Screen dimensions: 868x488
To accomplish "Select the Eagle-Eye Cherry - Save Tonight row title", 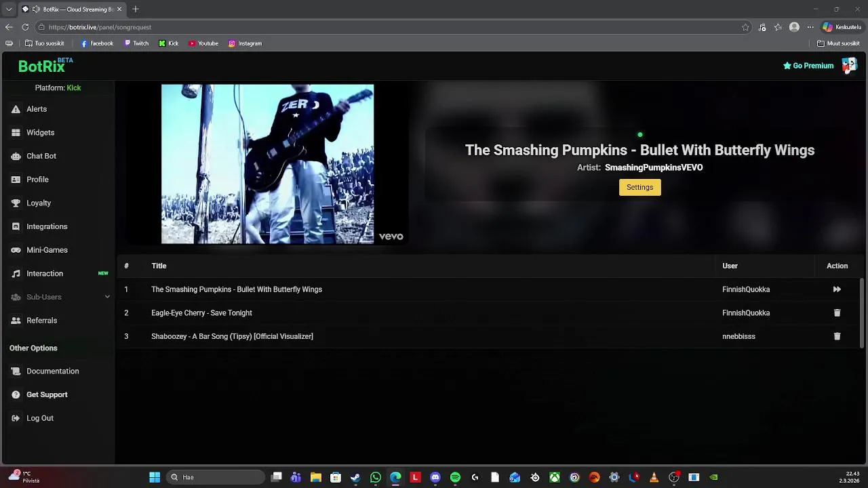I will (201, 313).
